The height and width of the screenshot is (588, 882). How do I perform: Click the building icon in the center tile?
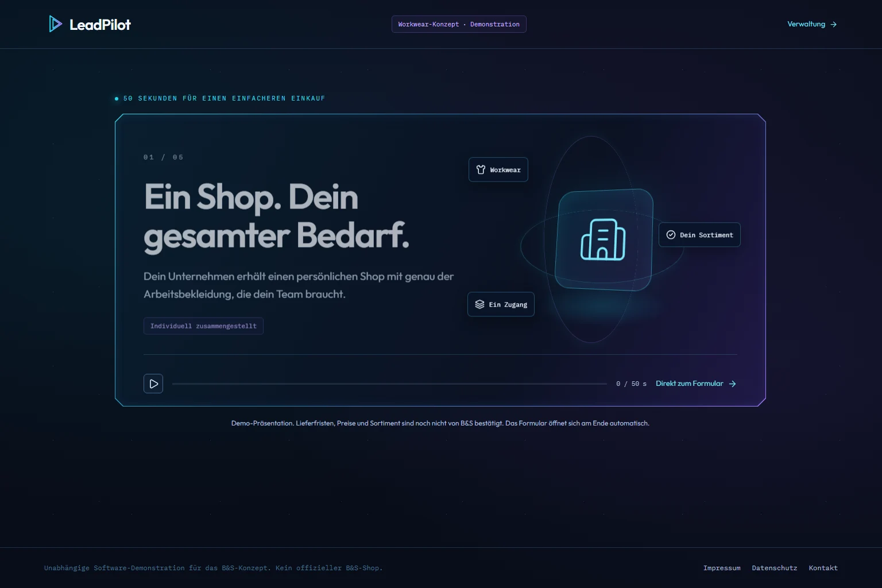603,239
